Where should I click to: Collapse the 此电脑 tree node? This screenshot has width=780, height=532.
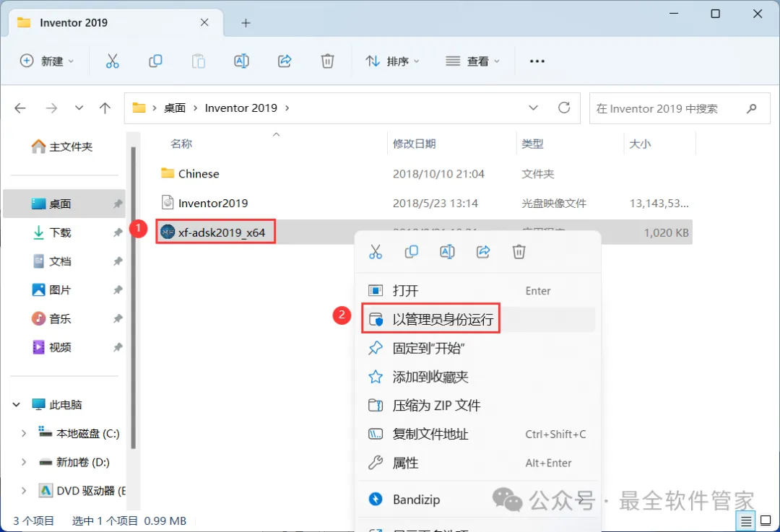tap(17, 405)
